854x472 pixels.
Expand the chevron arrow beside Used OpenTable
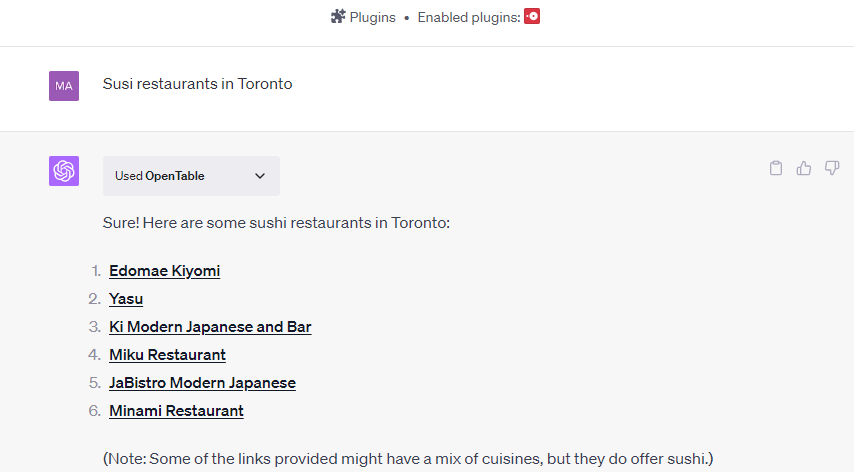pyautogui.click(x=260, y=176)
